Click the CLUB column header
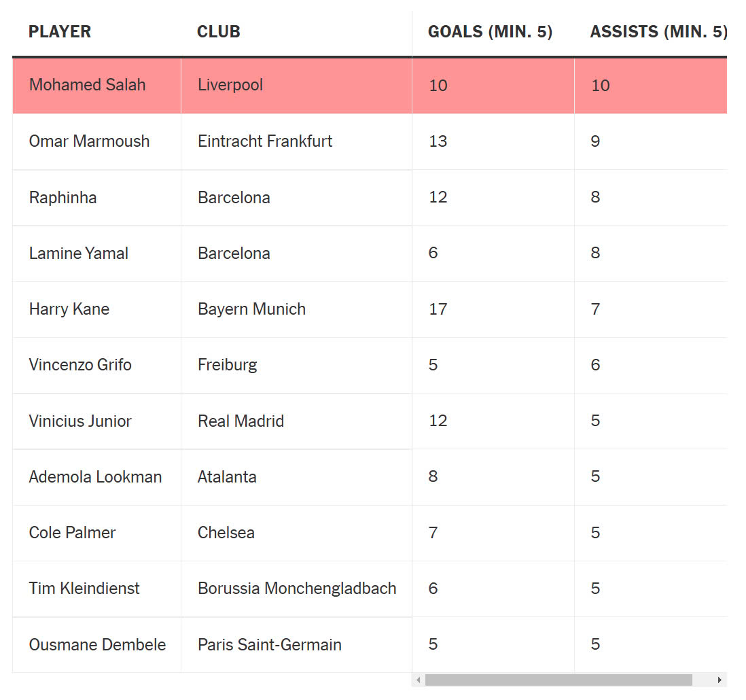Screen dimensions: 746x700 (219, 32)
